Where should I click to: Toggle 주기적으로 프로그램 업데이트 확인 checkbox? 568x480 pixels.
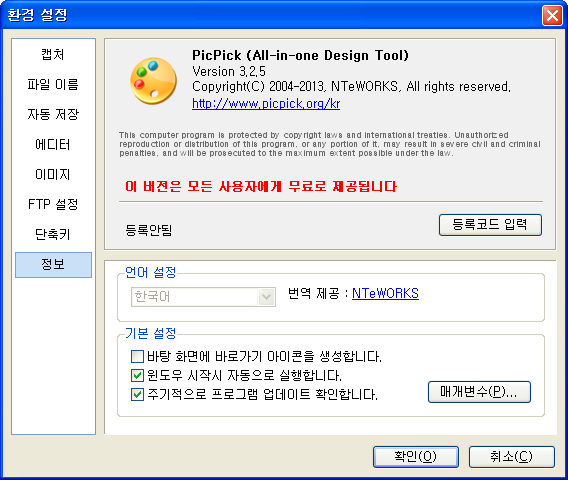(137, 394)
